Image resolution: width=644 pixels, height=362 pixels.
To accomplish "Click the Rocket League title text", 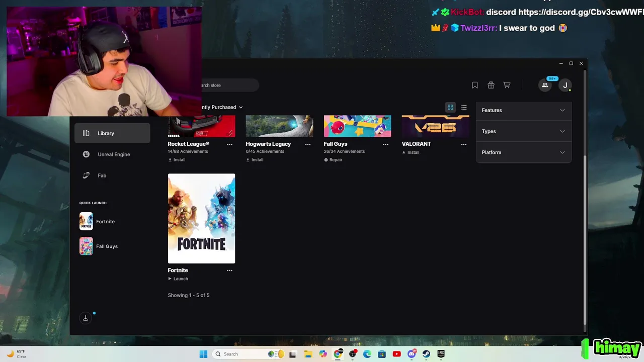I will coord(189,144).
